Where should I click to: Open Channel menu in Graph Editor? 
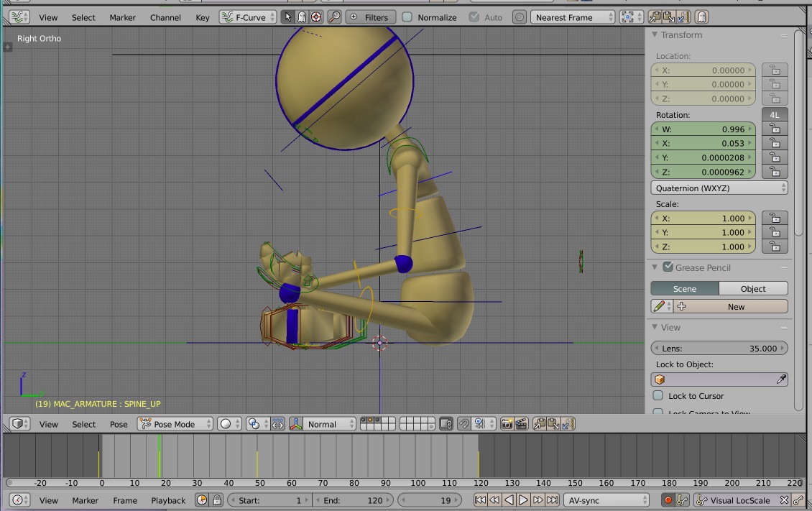(x=165, y=17)
